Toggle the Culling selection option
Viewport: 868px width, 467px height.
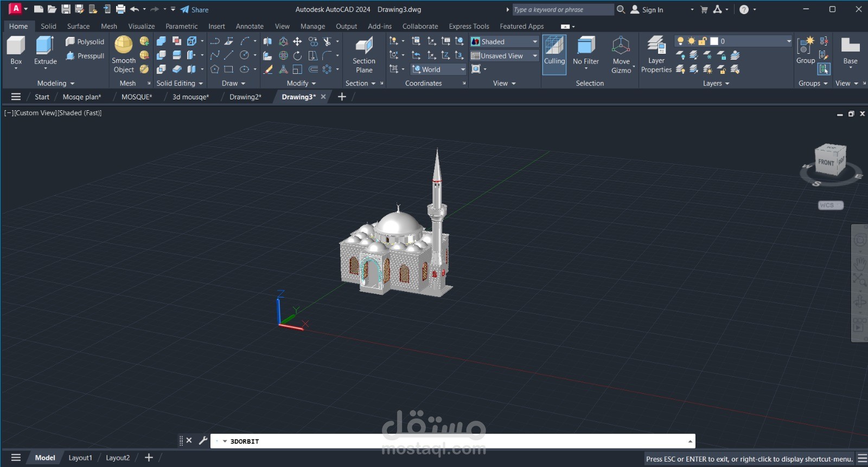[x=554, y=54]
